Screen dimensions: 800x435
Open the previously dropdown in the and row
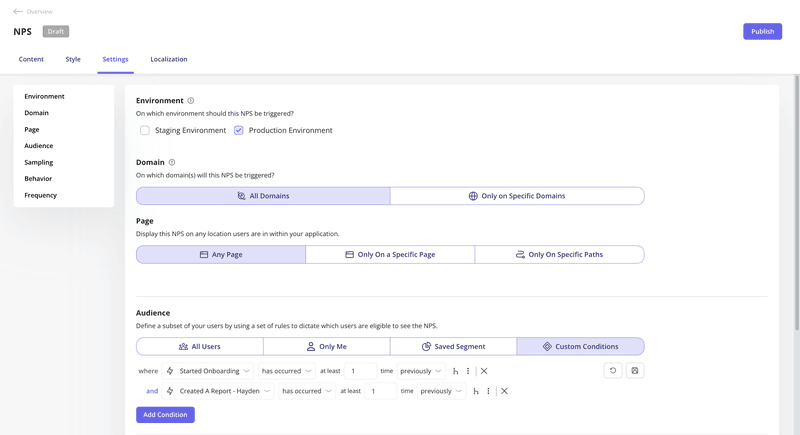tap(441, 391)
